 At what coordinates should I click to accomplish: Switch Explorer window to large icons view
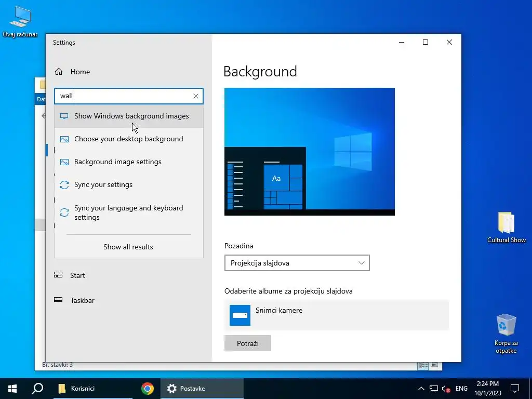point(434,365)
